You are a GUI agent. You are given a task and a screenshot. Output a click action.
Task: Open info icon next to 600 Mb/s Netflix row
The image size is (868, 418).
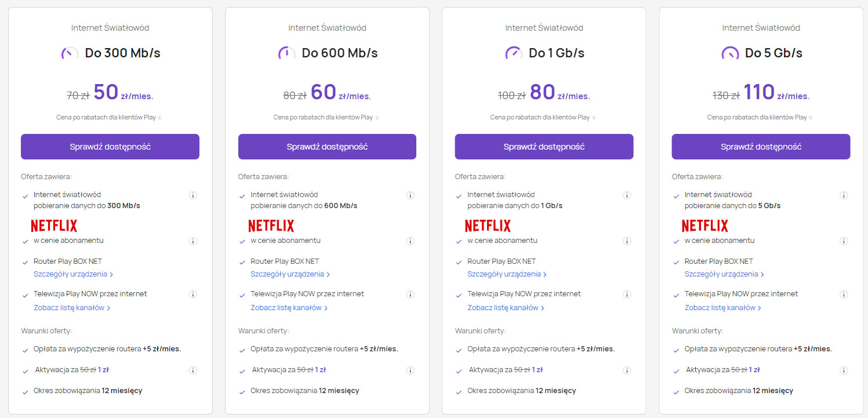[410, 241]
